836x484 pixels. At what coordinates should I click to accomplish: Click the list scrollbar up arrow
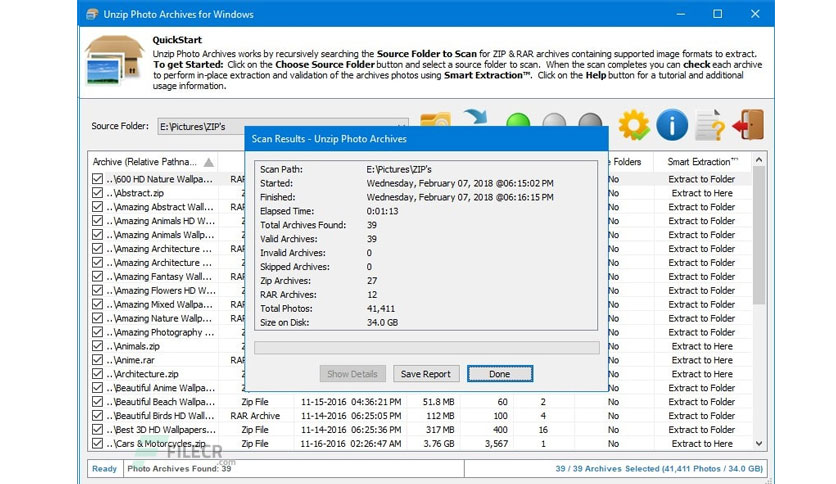point(759,159)
